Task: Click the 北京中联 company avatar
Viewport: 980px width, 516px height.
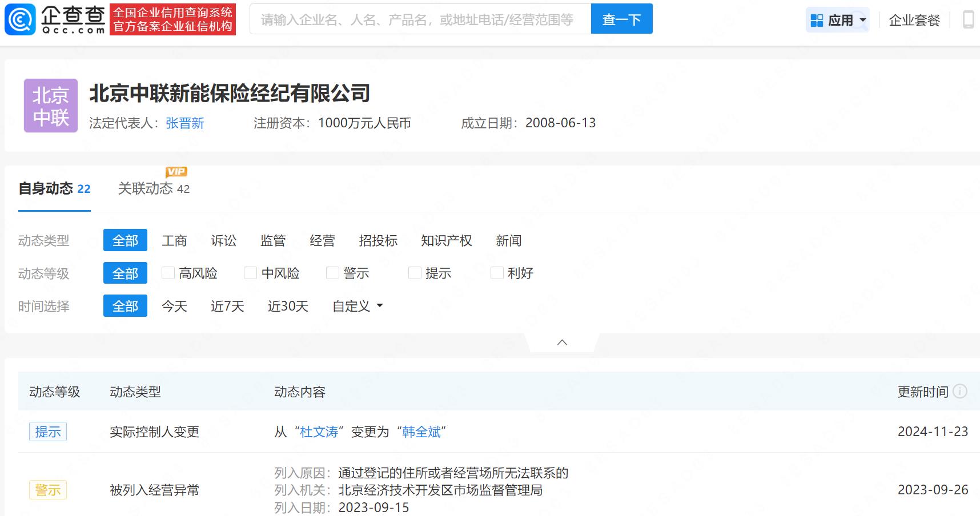Action: (51, 106)
